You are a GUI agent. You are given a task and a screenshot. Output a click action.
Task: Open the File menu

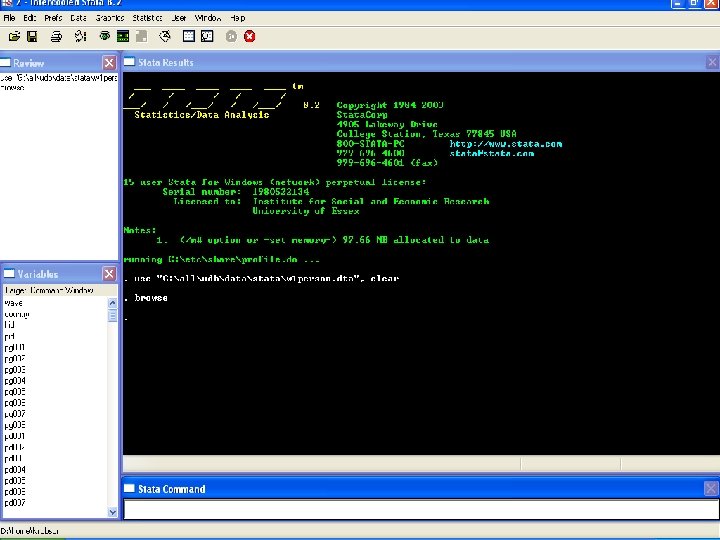[9, 18]
